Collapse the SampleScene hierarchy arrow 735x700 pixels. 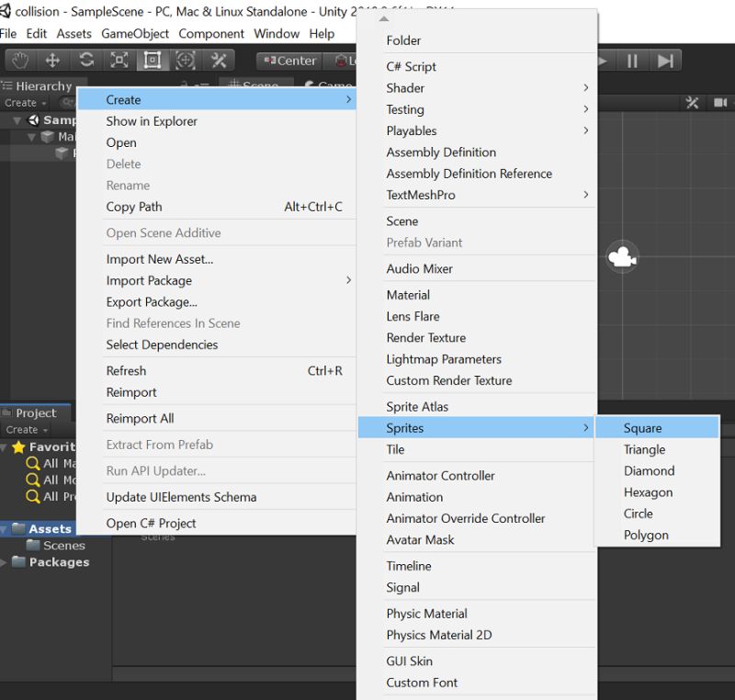coord(17,120)
